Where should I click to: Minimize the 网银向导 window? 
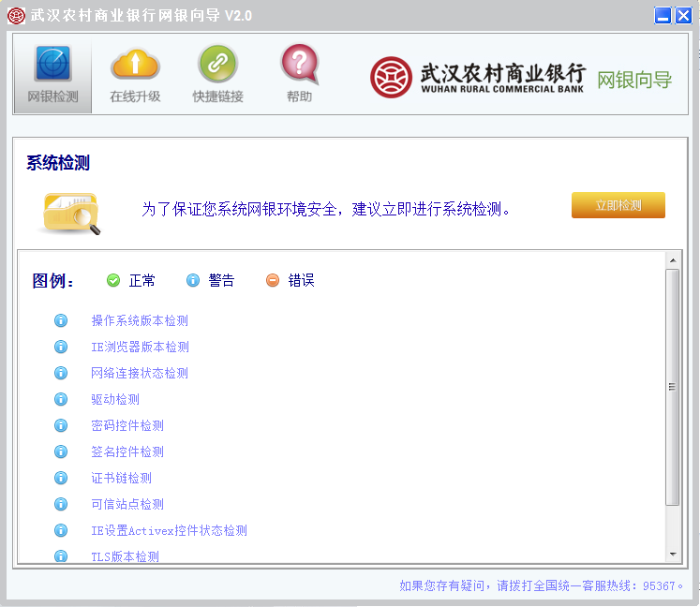click(x=663, y=16)
